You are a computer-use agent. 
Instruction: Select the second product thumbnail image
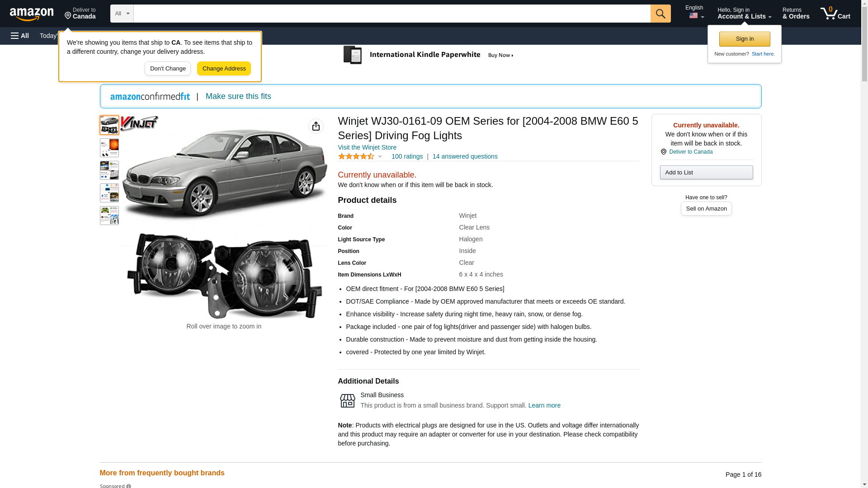pyautogui.click(x=109, y=148)
